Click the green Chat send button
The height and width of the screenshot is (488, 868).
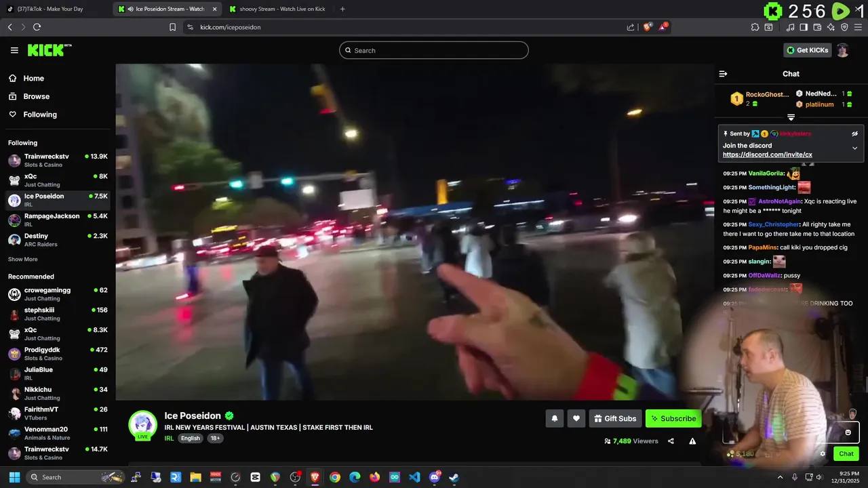click(846, 454)
